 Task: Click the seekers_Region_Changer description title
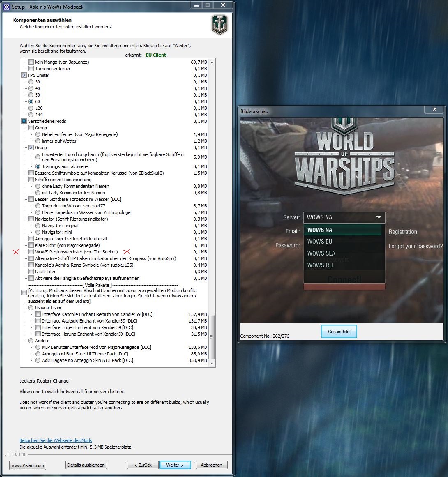pos(45,381)
